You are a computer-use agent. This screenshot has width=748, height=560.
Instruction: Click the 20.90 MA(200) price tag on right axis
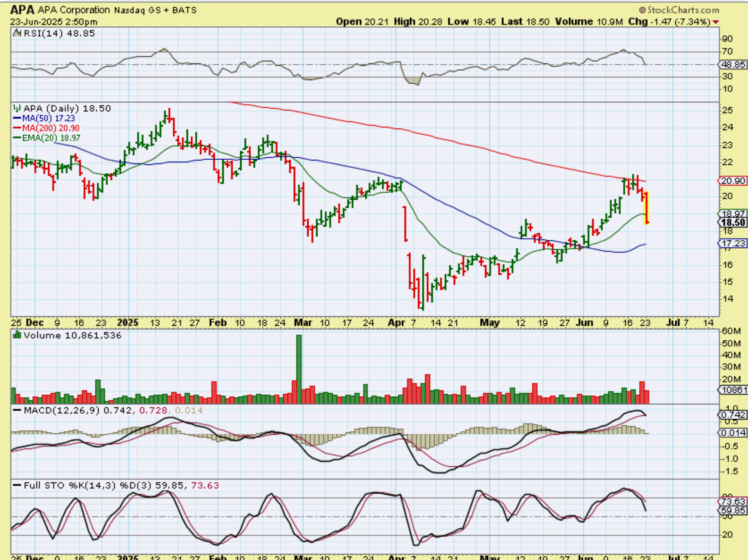click(733, 181)
